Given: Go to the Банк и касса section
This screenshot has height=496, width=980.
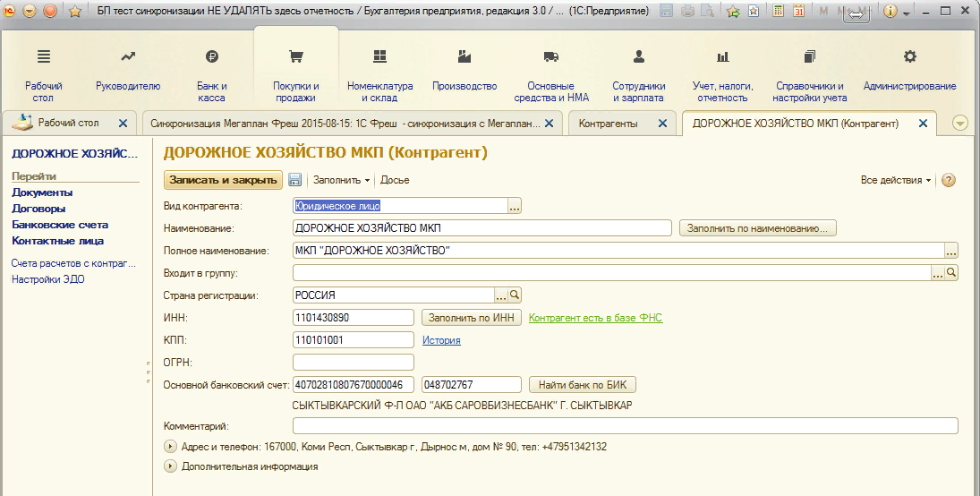Looking at the screenshot, I should [x=211, y=75].
